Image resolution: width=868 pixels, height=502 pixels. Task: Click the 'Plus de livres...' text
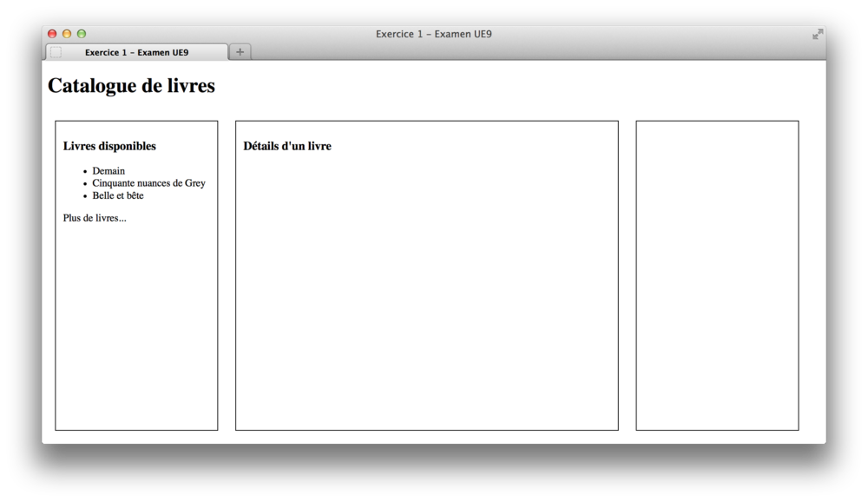tap(95, 218)
